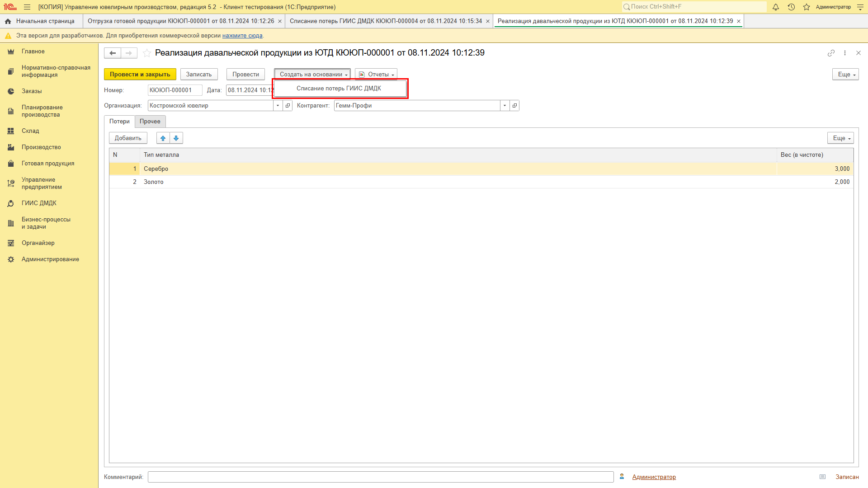This screenshot has width=868, height=488.
Task: Click Провести button
Action: pos(245,75)
